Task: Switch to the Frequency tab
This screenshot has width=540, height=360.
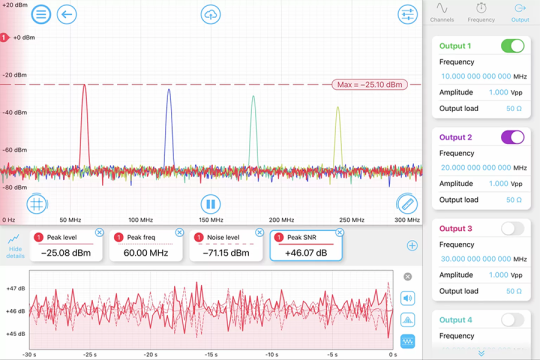Action: (481, 13)
